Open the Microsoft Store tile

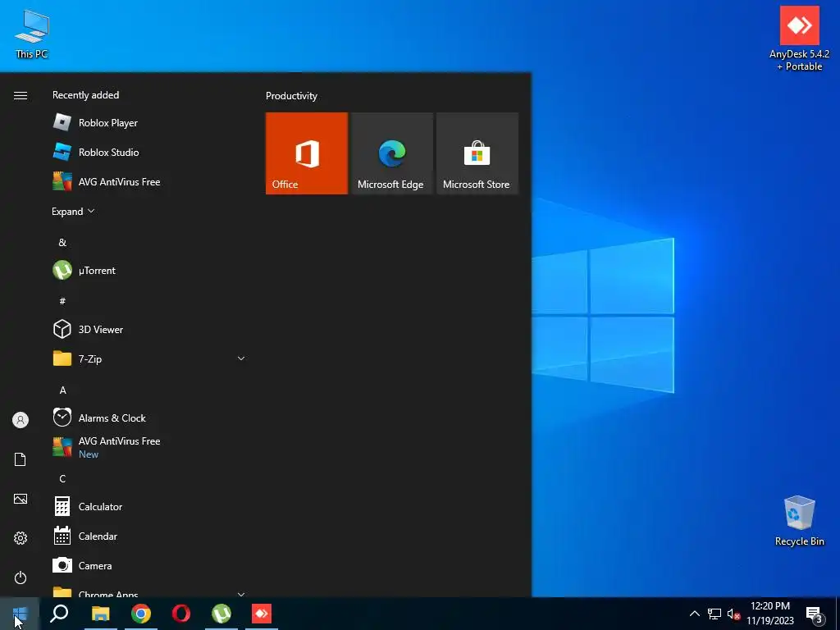[x=477, y=153]
